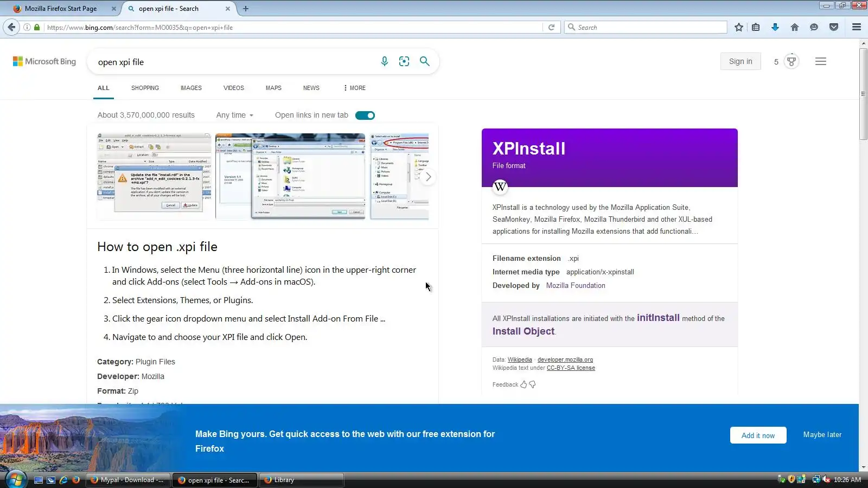Start voice search with the microphone icon
This screenshot has height=488, width=868.
pyautogui.click(x=384, y=61)
